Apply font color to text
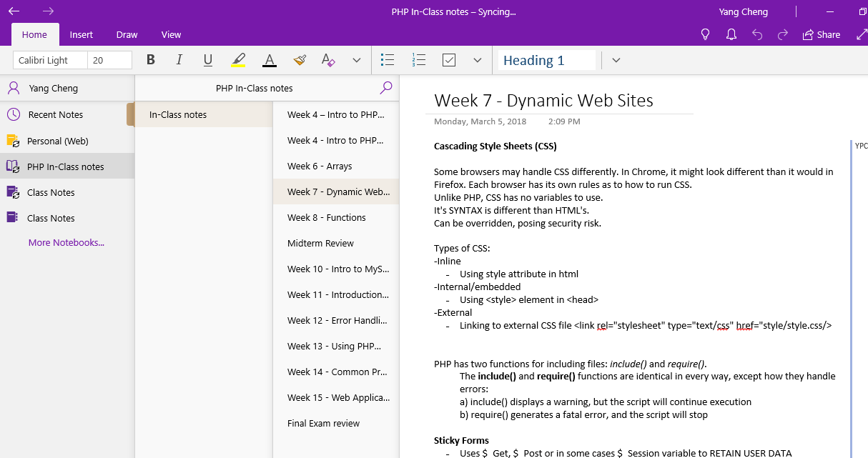This screenshot has width=868, height=458. click(269, 60)
